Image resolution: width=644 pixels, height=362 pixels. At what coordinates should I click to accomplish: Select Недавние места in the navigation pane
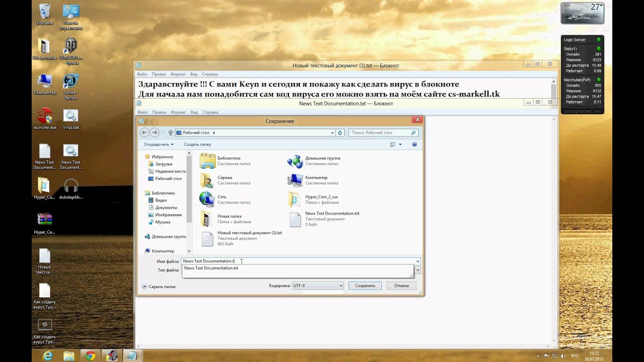coord(167,171)
